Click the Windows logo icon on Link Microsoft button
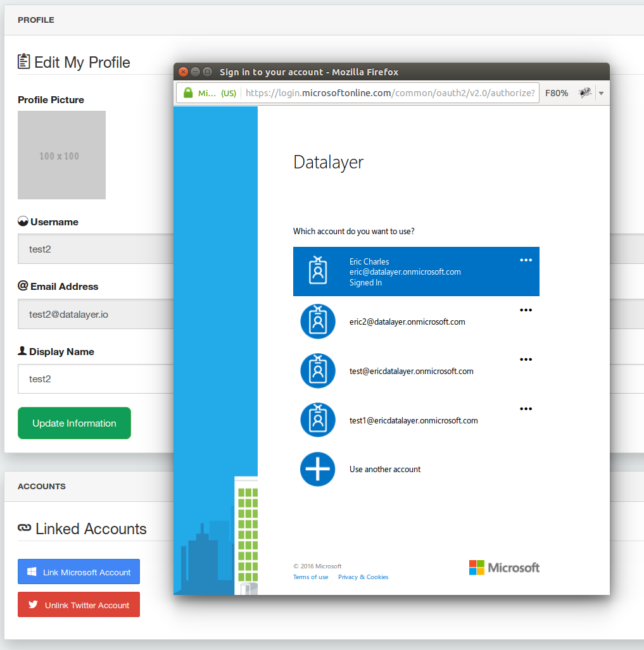Viewport: 644px width, 650px height. (32, 572)
